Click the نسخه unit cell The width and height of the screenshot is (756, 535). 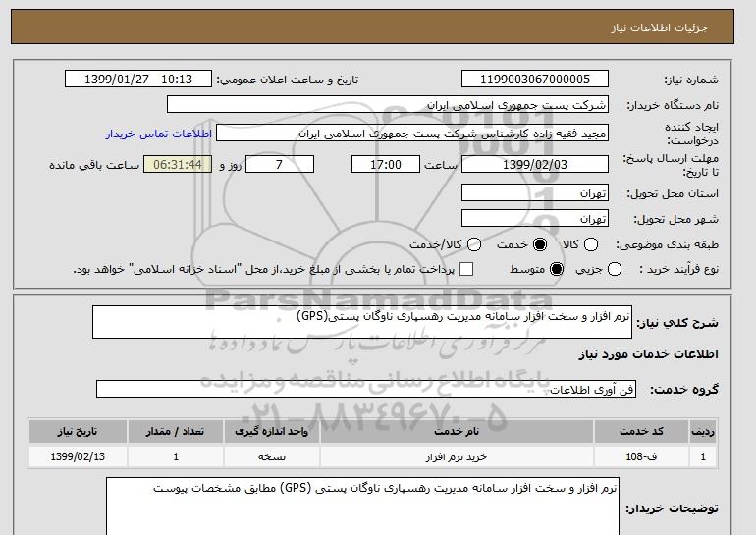pyautogui.click(x=271, y=456)
